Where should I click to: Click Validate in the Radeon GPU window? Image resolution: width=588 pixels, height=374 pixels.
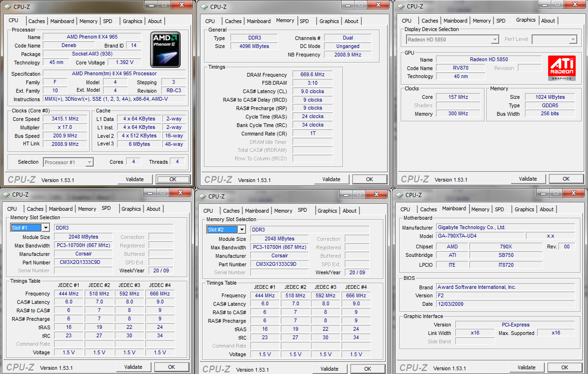528,179
